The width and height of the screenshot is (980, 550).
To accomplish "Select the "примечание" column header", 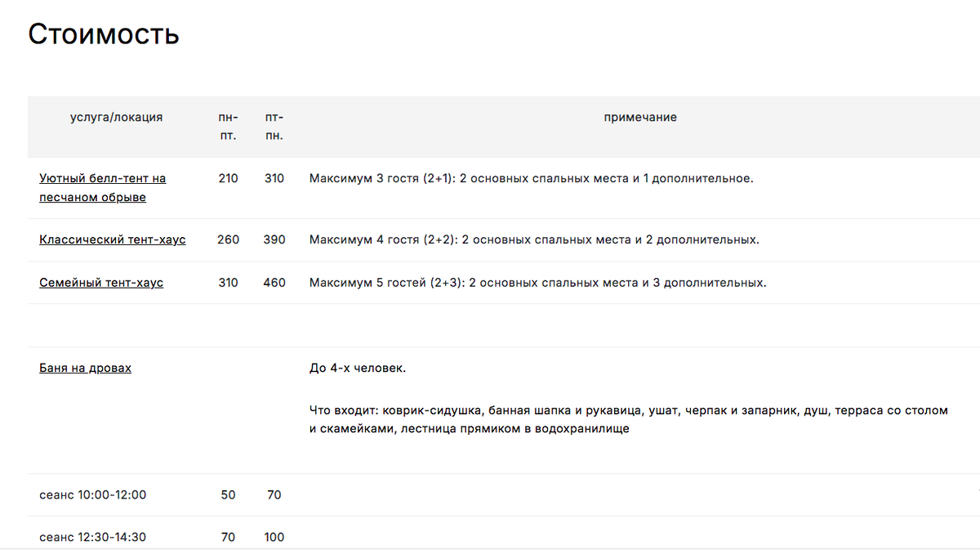I will [x=640, y=116].
